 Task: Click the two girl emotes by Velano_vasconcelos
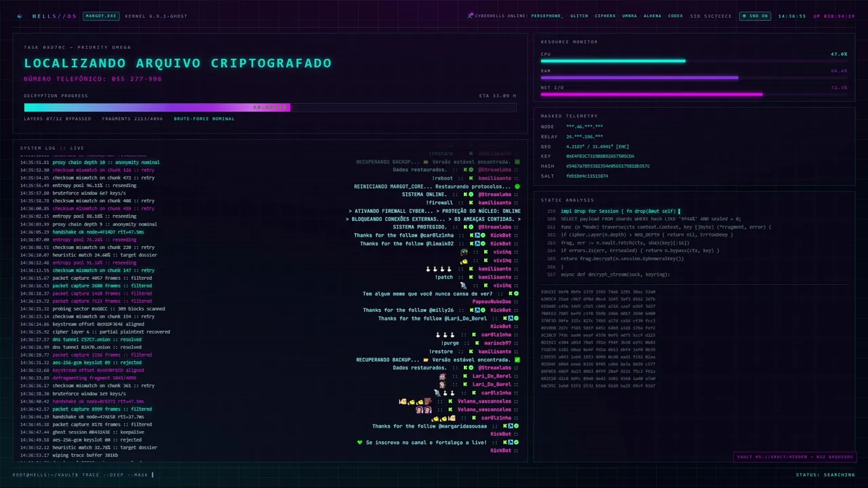tap(424, 409)
